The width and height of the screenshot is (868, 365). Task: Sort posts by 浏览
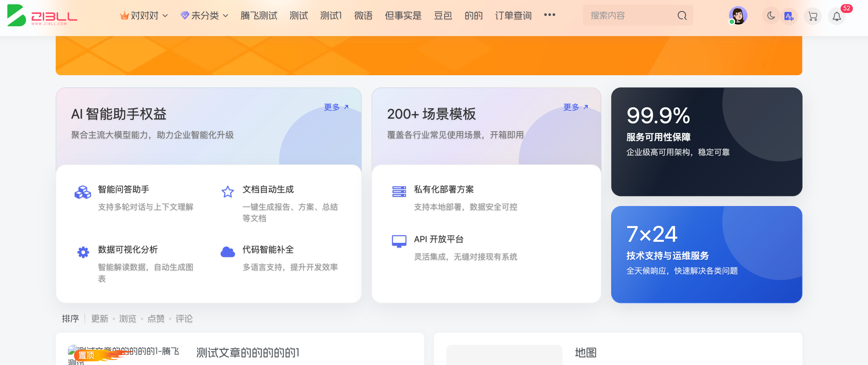tap(128, 318)
